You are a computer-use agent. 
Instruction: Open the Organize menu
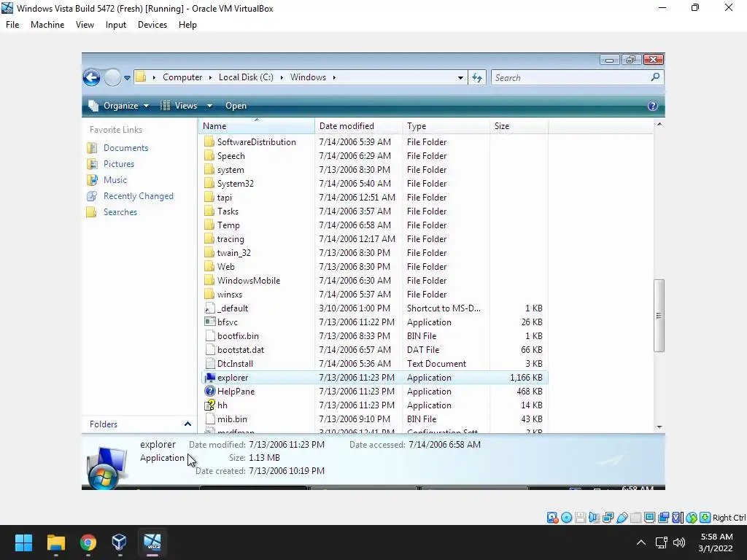(119, 106)
